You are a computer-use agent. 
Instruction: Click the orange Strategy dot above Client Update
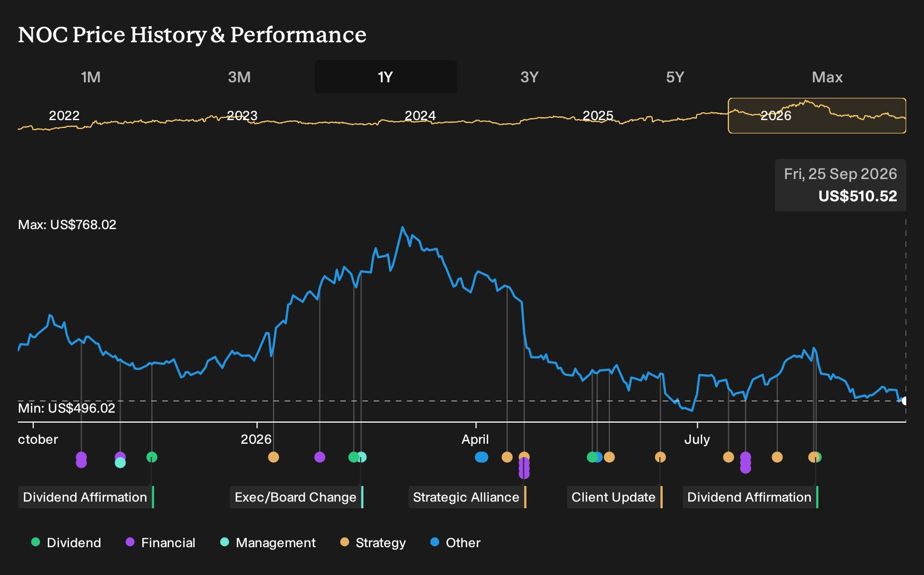(x=660, y=457)
